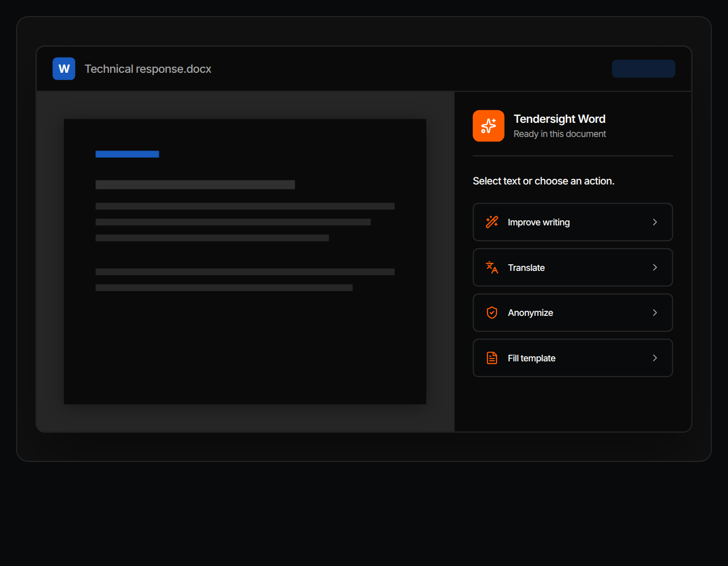Click the orange Tendersight sparkle logo
This screenshot has width=728, height=566.
tap(488, 126)
